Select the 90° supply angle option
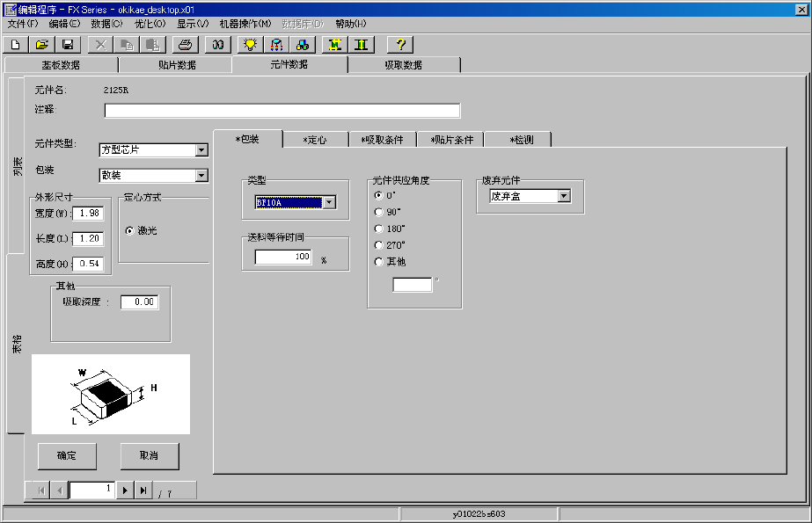 point(379,212)
